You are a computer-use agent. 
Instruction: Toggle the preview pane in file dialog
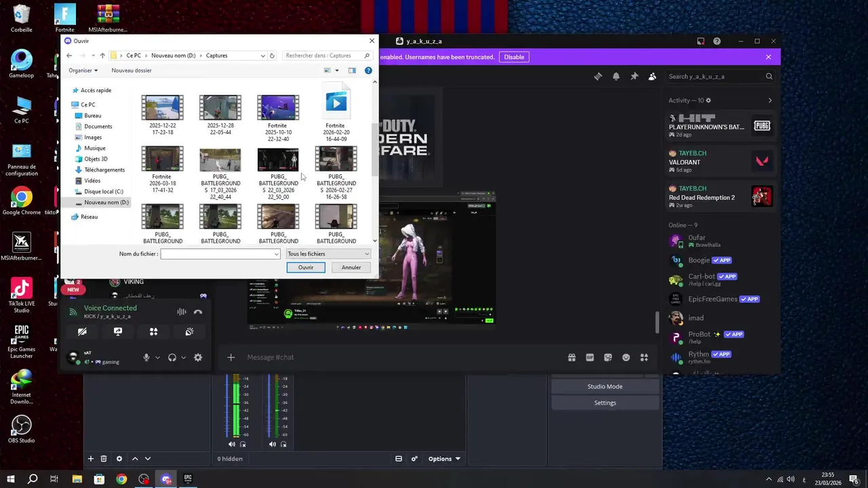[352, 70]
